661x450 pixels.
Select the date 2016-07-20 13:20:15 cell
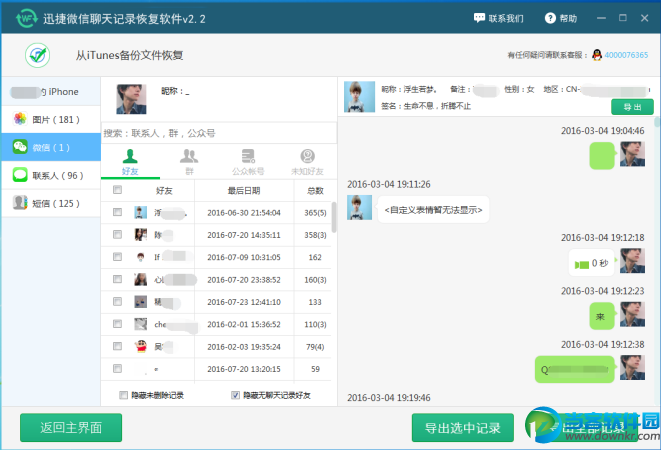(x=244, y=369)
